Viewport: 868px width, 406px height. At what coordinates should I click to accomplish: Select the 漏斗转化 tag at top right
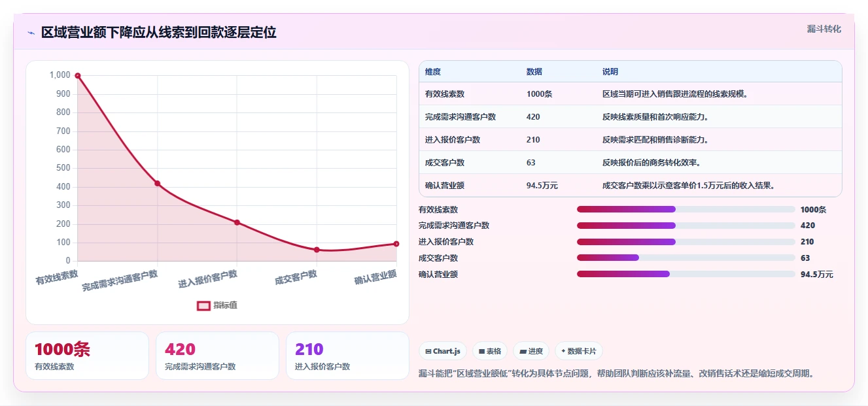click(824, 29)
